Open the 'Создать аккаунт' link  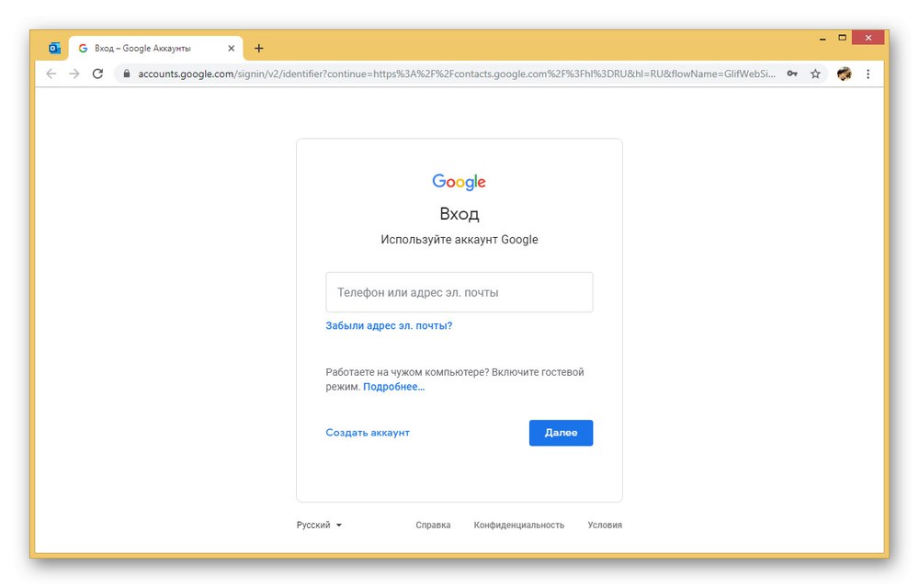click(368, 432)
